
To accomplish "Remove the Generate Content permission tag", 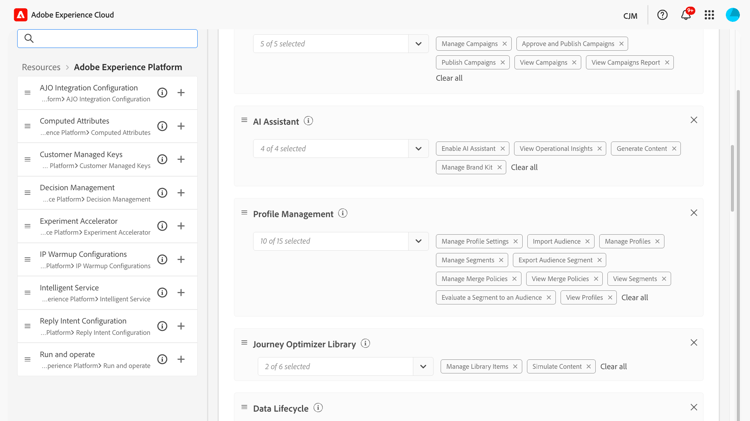I will (x=674, y=149).
